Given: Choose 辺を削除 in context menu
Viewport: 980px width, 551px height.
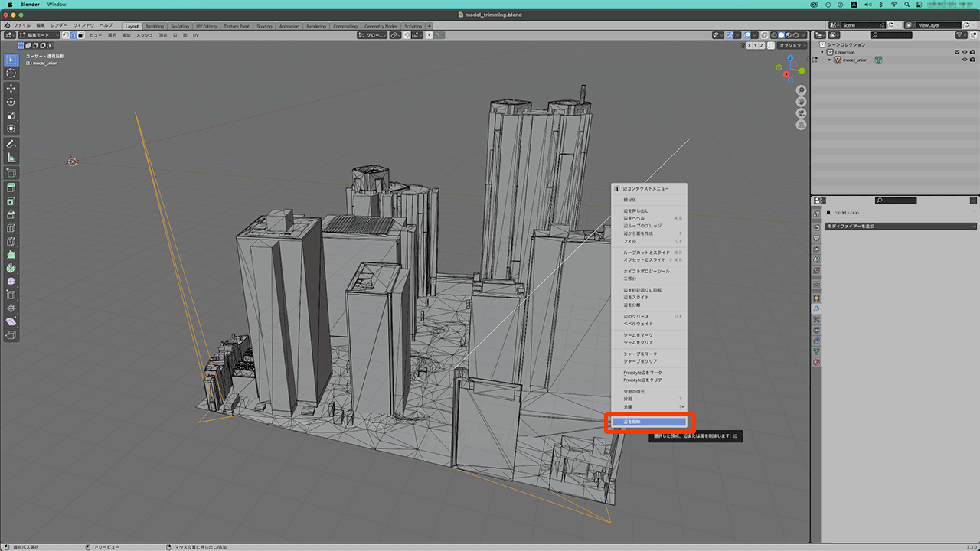Looking at the screenshot, I should coord(649,422).
